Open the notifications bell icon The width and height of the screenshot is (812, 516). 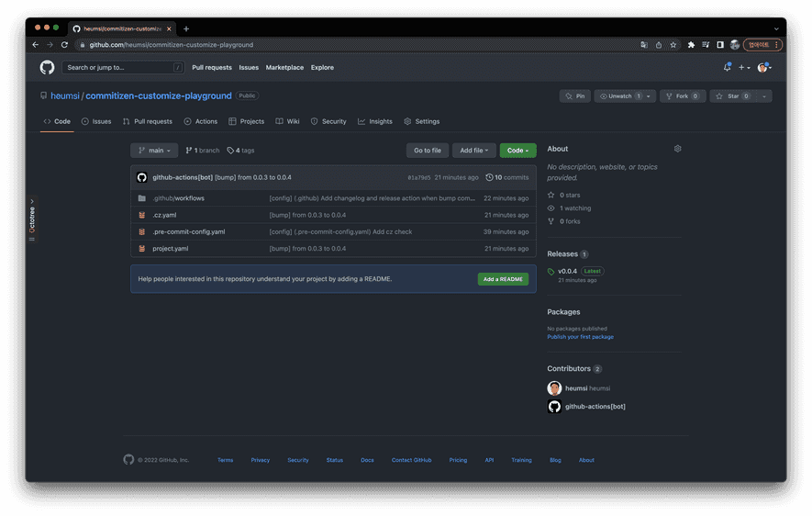point(727,67)
